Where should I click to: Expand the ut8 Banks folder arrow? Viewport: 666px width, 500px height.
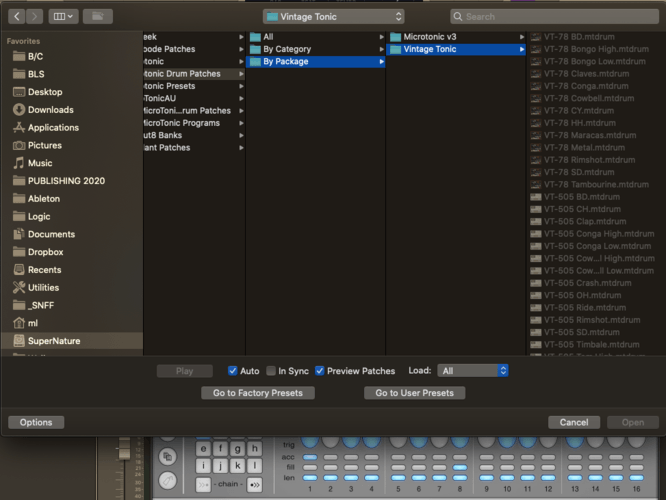click(241, 136)
